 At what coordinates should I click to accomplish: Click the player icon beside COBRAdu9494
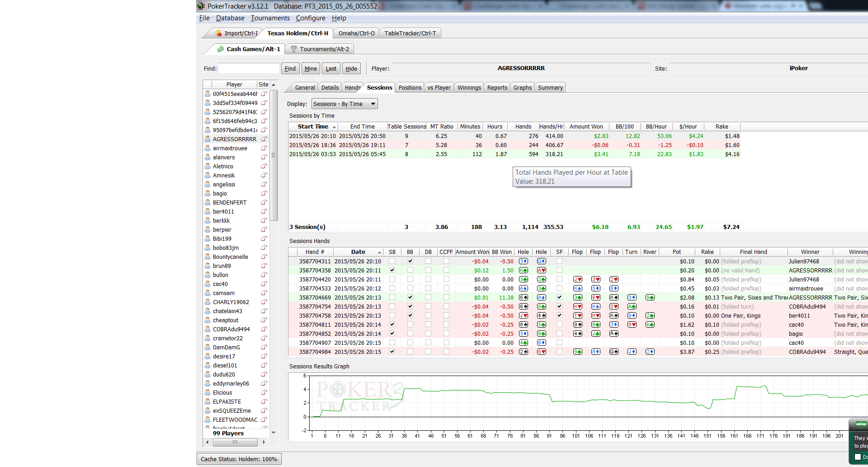point(208,329)
